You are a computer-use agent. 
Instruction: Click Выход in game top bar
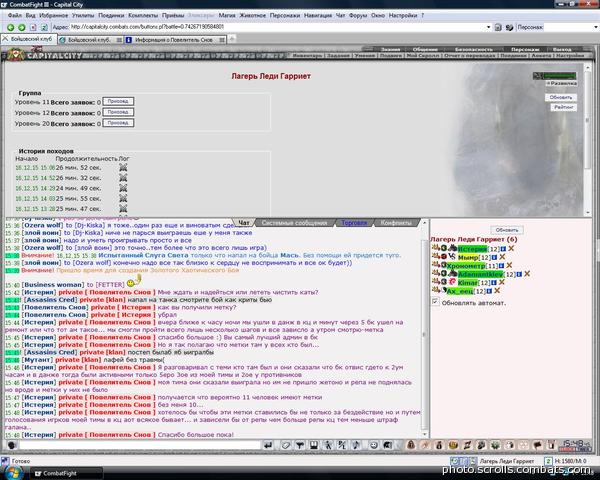[x=562, y=49]
